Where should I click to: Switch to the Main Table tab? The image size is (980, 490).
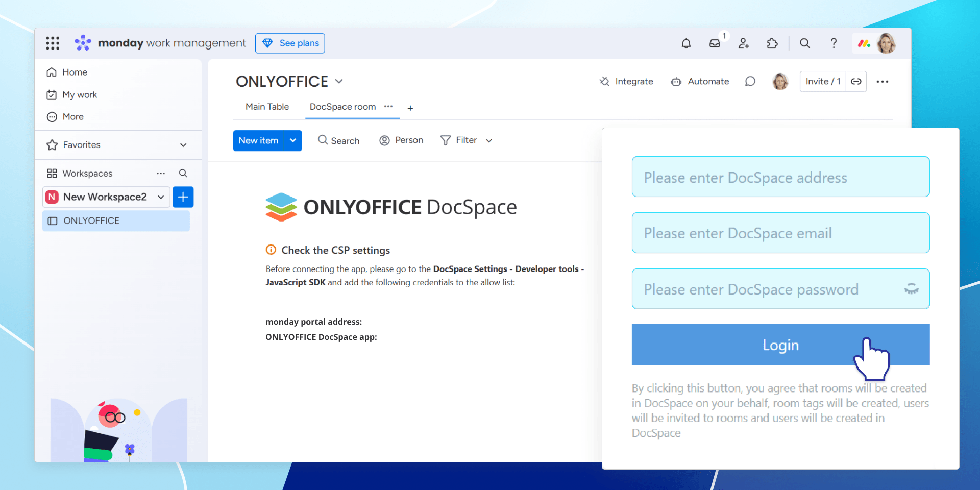point(267,107)
